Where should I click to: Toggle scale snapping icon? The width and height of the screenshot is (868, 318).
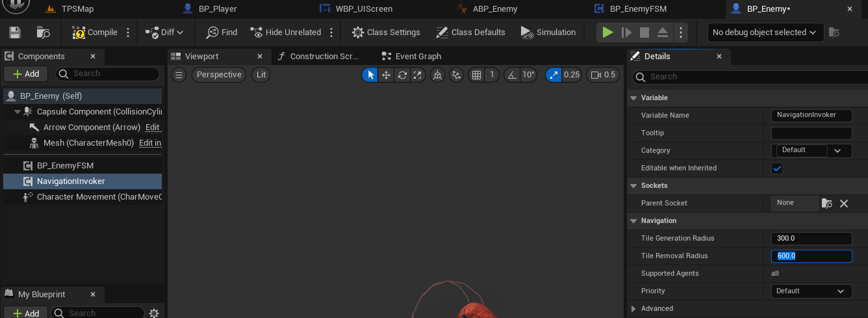coord(554,75)
